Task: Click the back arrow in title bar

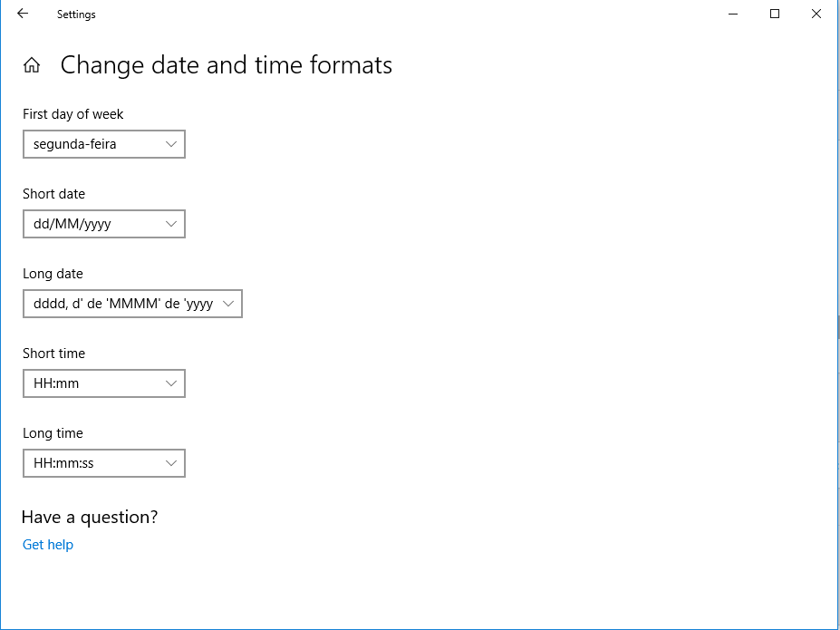Action: [23, 14]
